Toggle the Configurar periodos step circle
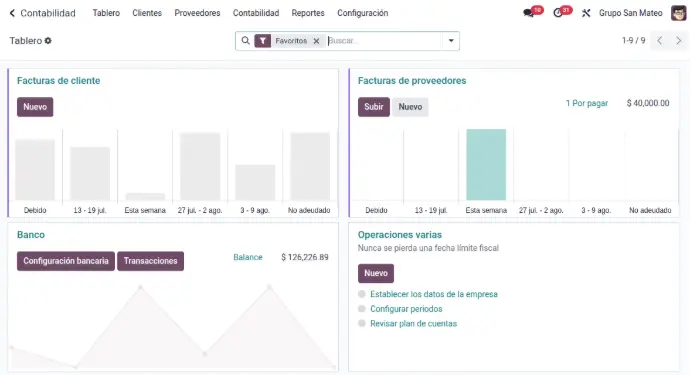The image size is (690, 375). (x=362, y=309)
